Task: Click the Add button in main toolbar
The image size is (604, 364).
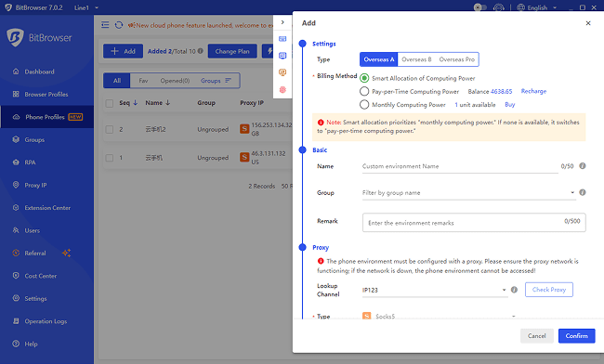Action: click(x=123, y=51)
